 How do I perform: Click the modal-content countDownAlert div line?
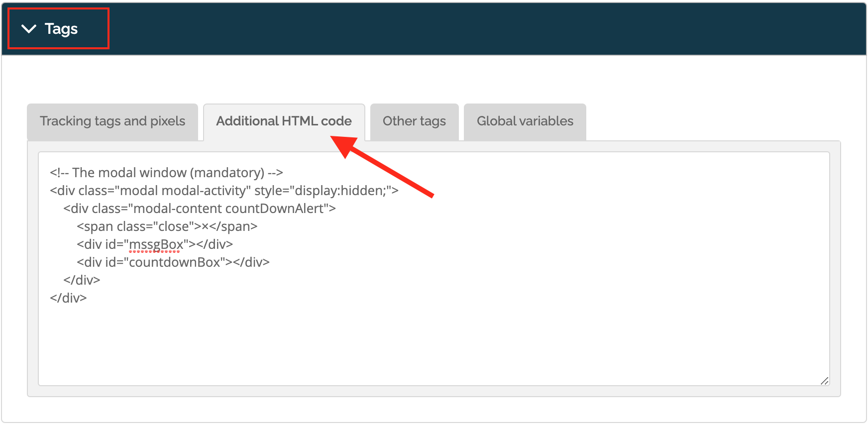[199, 209]
